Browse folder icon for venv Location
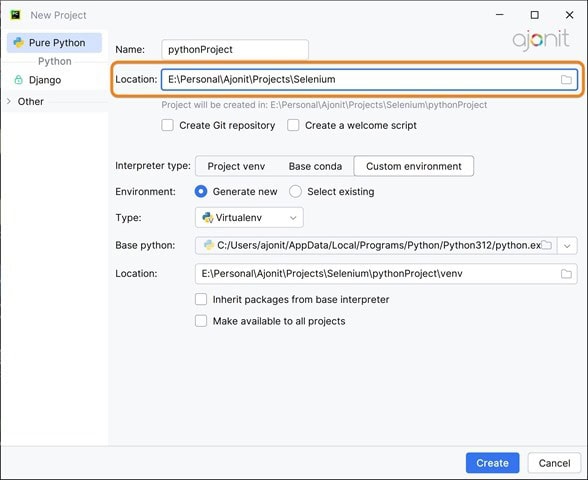 [x=566, y=274]
